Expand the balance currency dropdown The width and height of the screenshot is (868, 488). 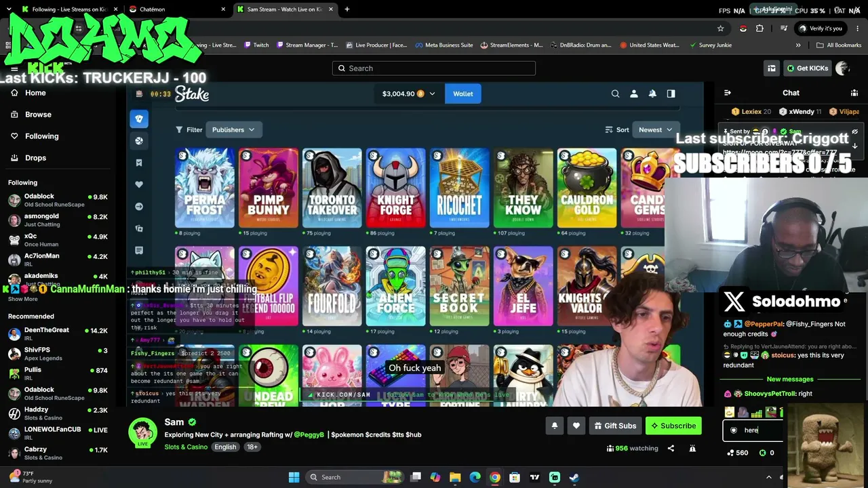click(432, 94)
